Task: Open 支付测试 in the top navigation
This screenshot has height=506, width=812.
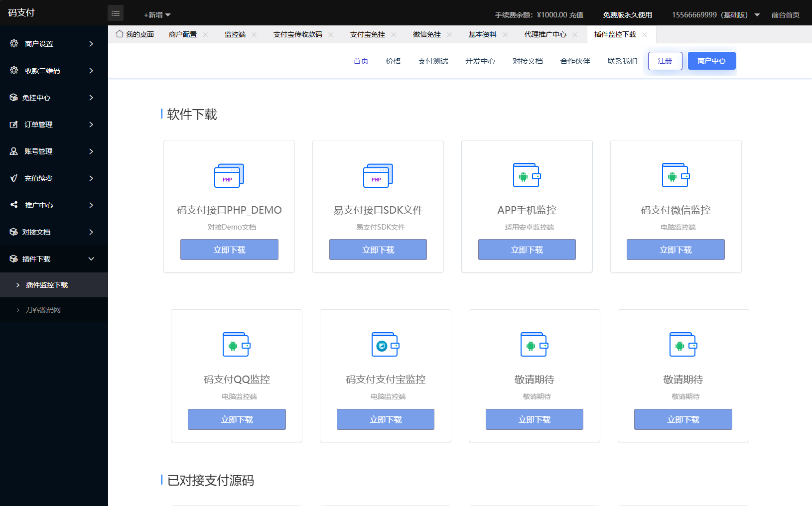Action: tap(432, 61)
